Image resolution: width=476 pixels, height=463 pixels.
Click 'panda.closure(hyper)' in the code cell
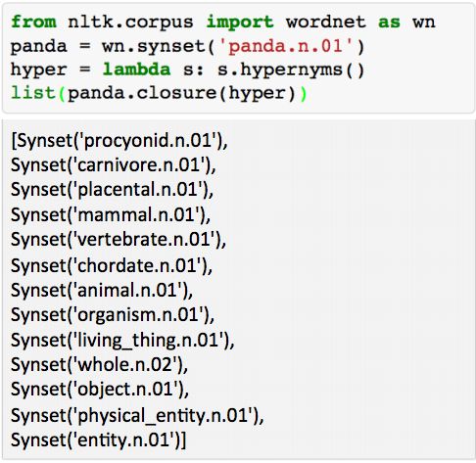(181, 94)
